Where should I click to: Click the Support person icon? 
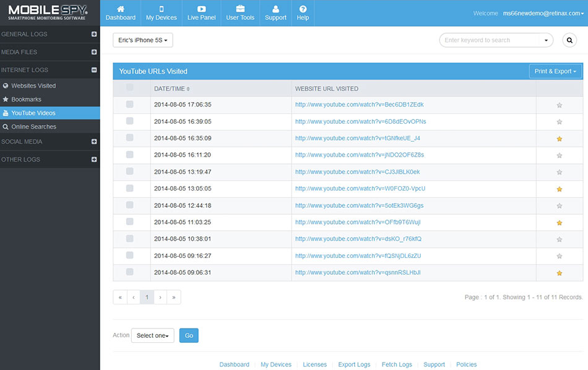pyautogui.click(x=275, y=9)
